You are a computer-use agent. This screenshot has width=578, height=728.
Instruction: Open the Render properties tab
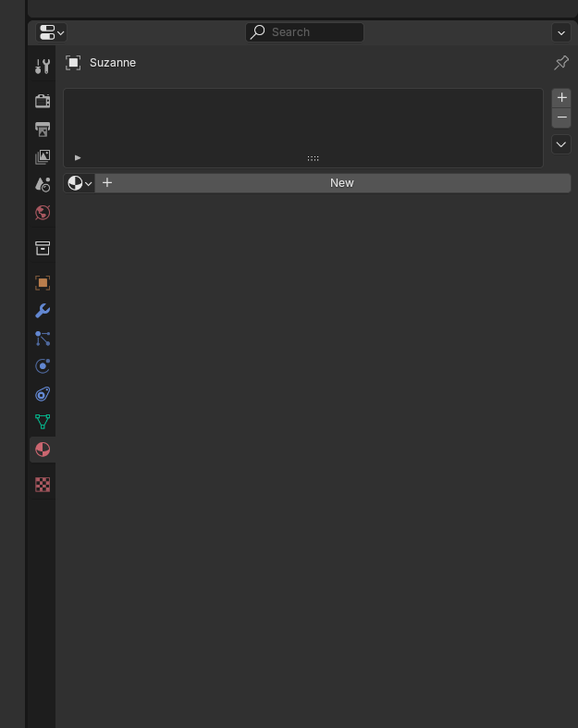(43, 101)
